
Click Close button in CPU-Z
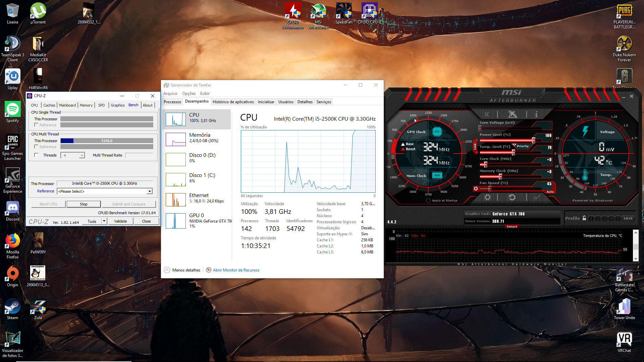pos(146,221)
